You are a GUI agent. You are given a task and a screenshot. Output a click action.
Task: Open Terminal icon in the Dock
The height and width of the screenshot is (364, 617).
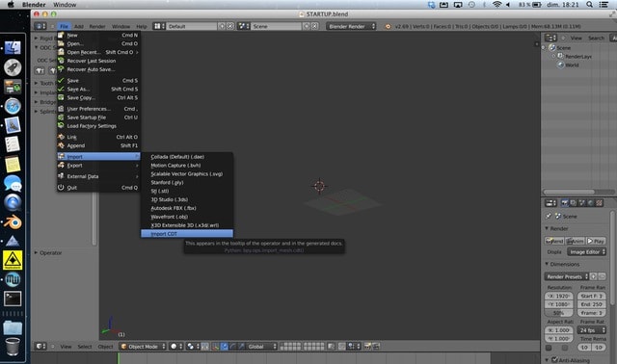pos(13,299)
